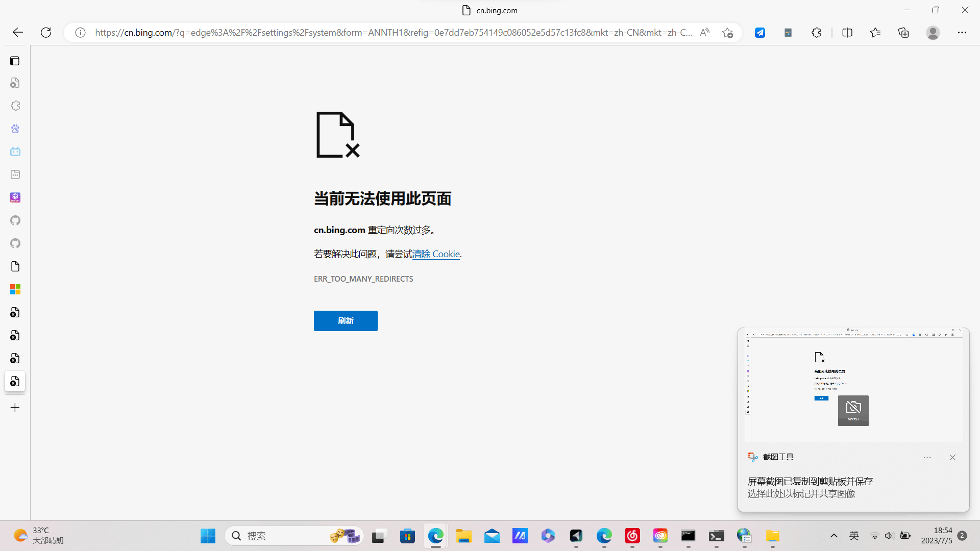View site information icon in address bar
This screenshot has width=980, height=551.
80,33
